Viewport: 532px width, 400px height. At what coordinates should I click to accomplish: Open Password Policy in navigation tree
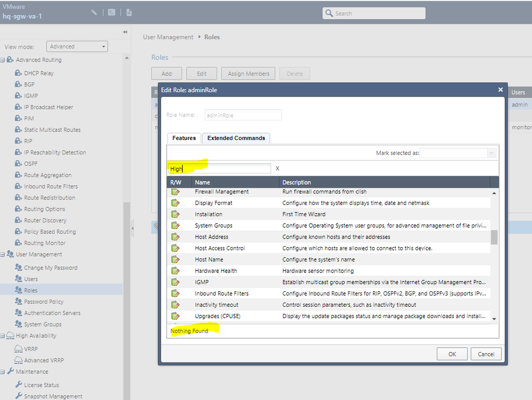44,302
